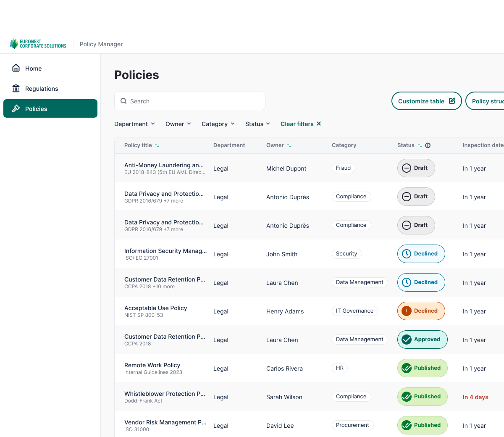Click clock icon in John Smith's Declined badge
This screenshot has width=504, height=437.
click(407, 254)
